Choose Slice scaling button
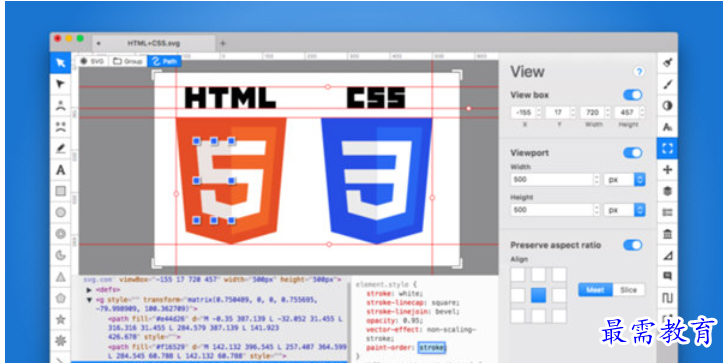Image resolution: width=723 pixels, height=363 pixels. coord(628,290)
